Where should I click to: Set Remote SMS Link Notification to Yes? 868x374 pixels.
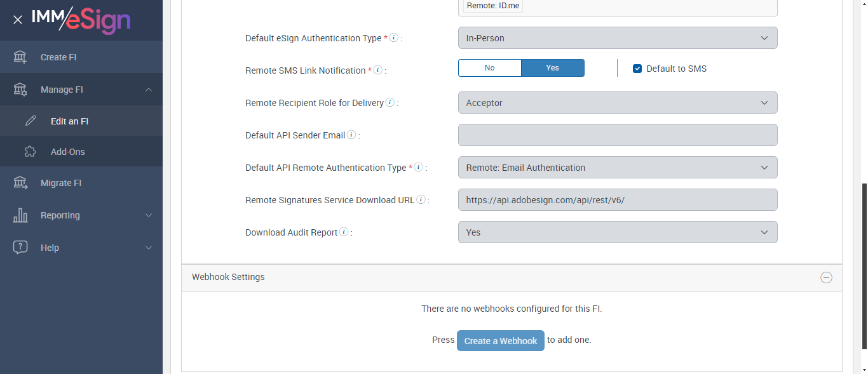(552, 68)
